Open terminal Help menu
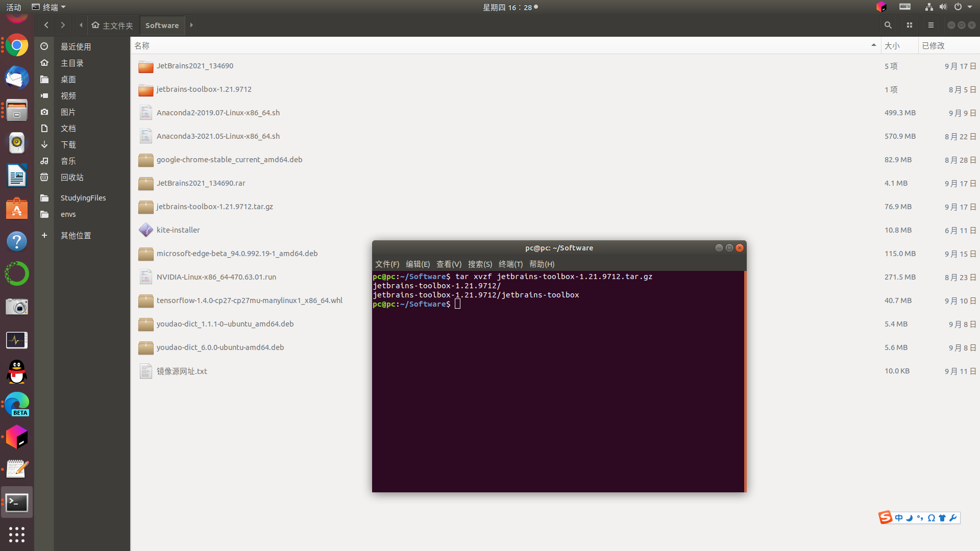 click(x=542, y=264)
